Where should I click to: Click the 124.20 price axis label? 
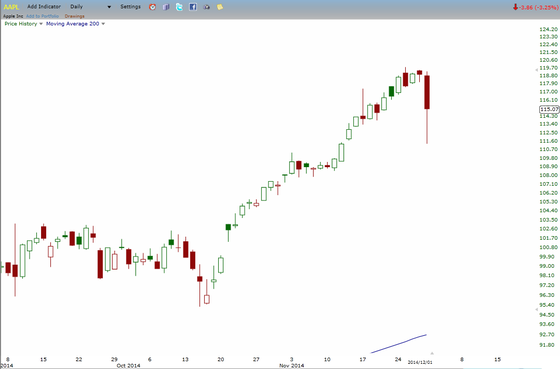click(x=548, y=29)
